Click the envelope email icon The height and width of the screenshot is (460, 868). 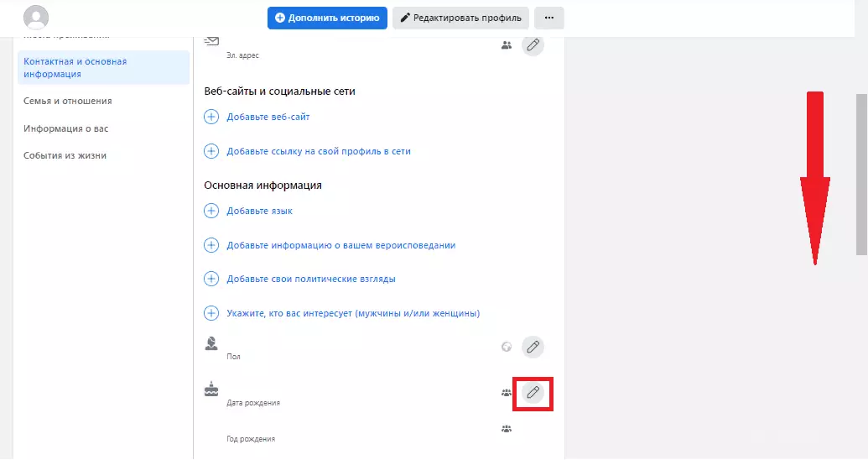coord(211,41)
